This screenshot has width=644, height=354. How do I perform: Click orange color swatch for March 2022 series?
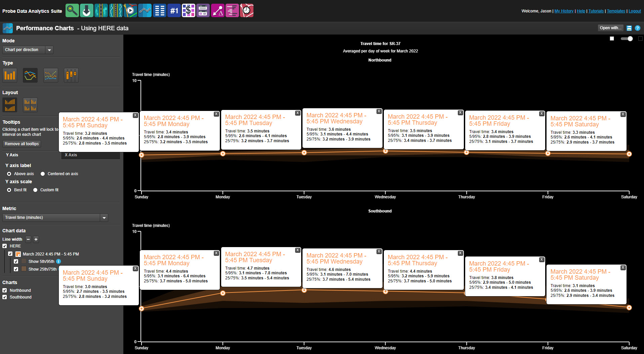point(18,254)
